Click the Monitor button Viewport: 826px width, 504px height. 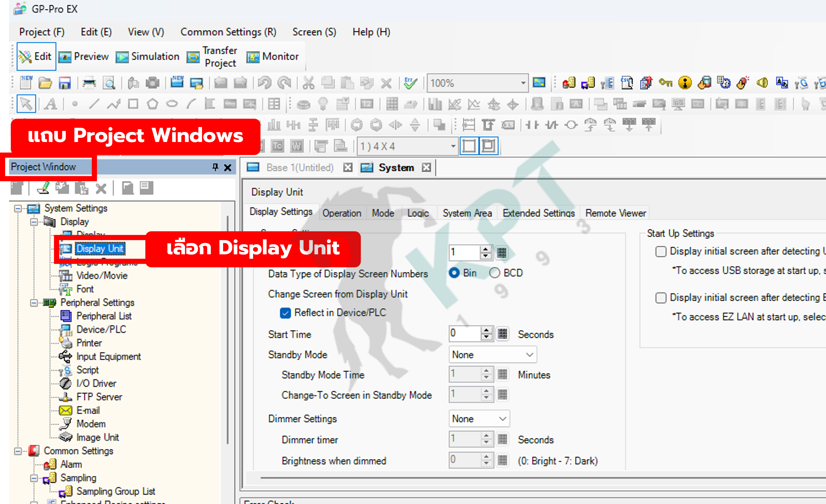(x=272, y=57)
